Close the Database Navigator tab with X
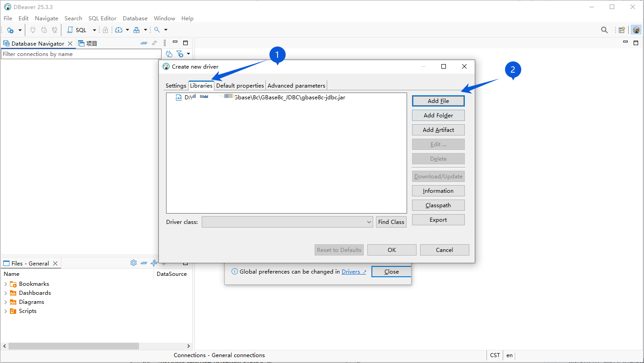Screen dimensions: 644x363 (69, 43)
